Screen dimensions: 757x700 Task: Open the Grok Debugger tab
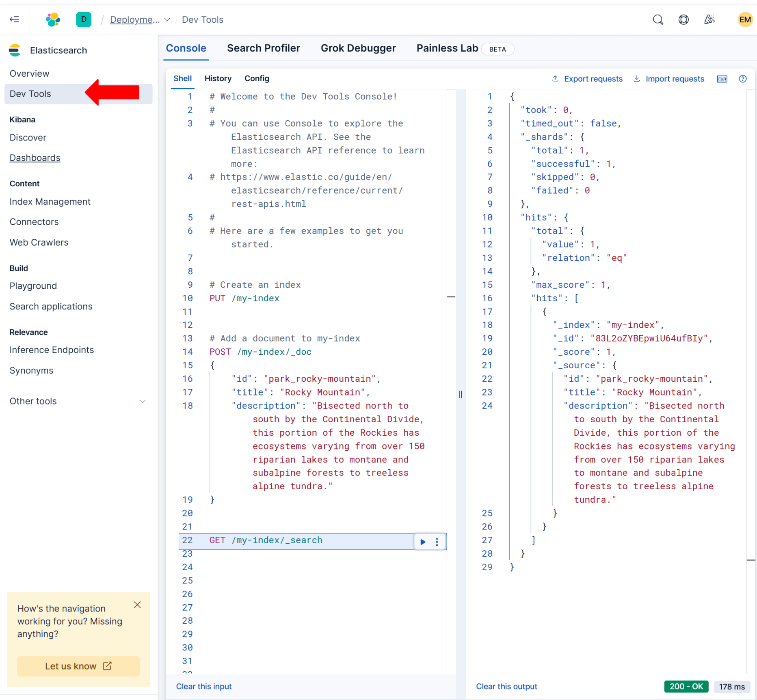358,48
